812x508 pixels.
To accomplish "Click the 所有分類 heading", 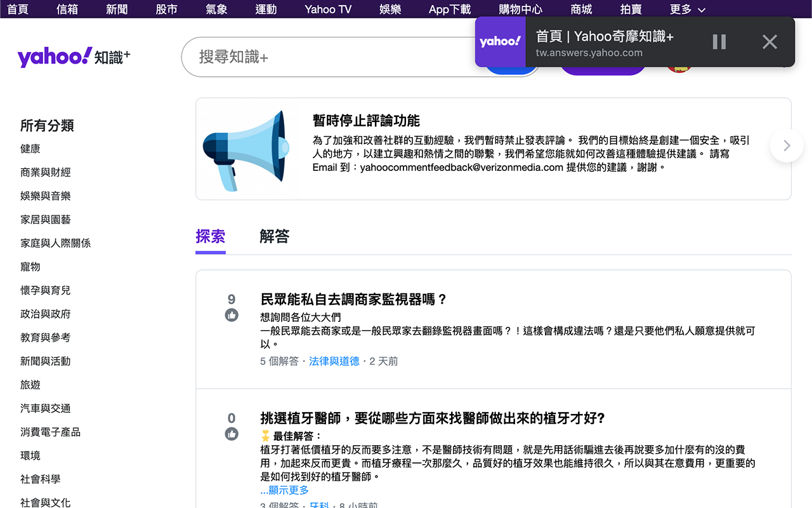I will tap(47, 125).
